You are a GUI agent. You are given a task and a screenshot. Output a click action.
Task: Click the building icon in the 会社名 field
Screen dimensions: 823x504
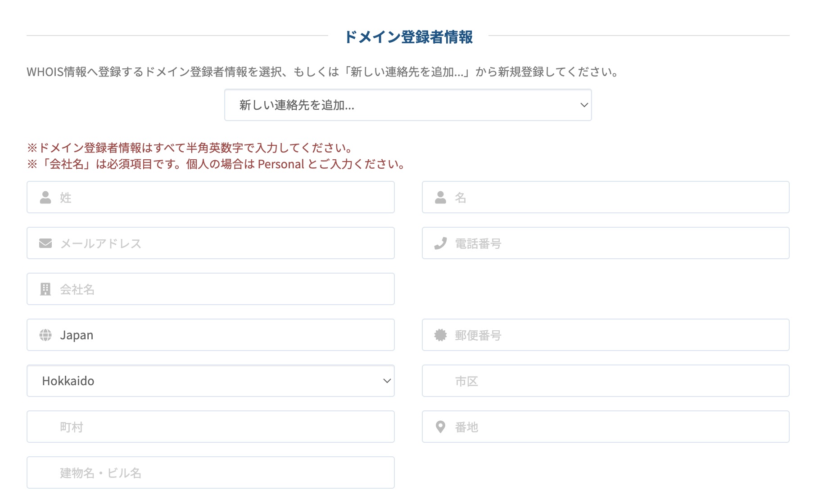coord(45,289)
